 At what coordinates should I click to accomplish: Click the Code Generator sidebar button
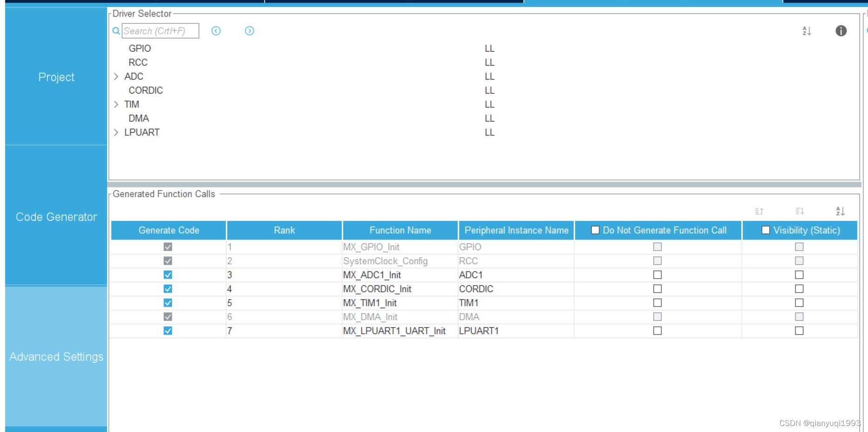[56, 216]
